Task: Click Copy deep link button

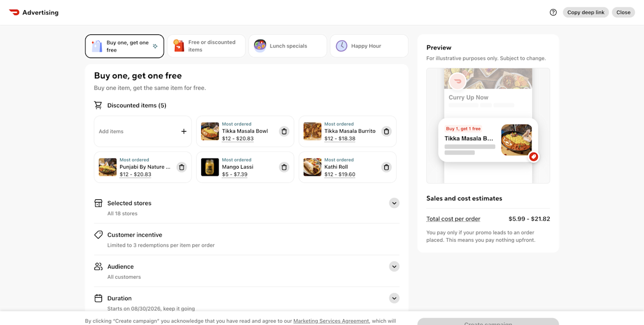Action: [x=586, y=12]
